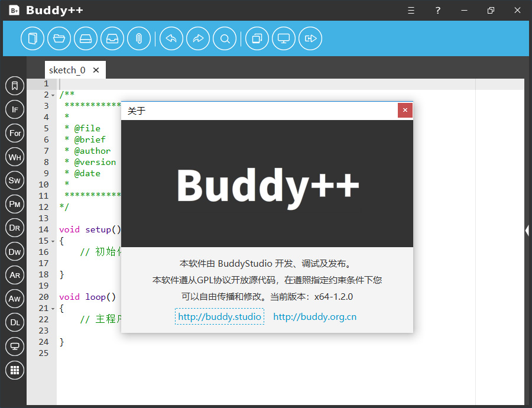Click the 'void loop()' code text
532x408 pixels.
87,297
